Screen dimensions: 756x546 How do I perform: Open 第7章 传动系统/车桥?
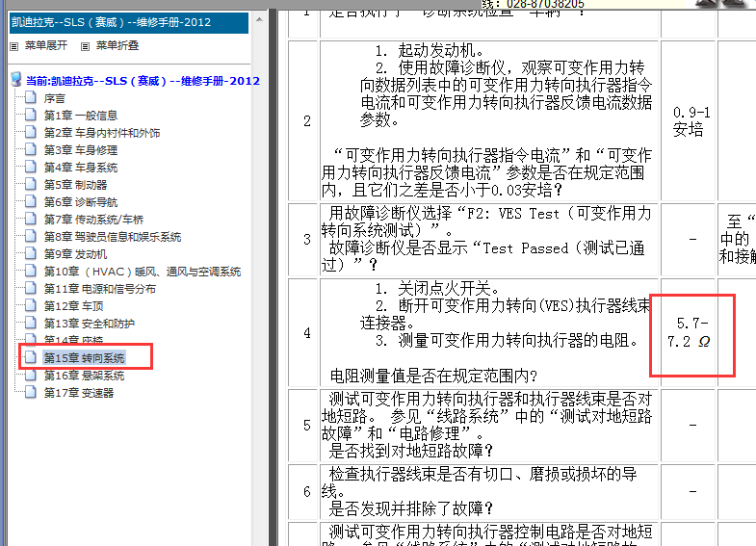click(x=94, y=220)
